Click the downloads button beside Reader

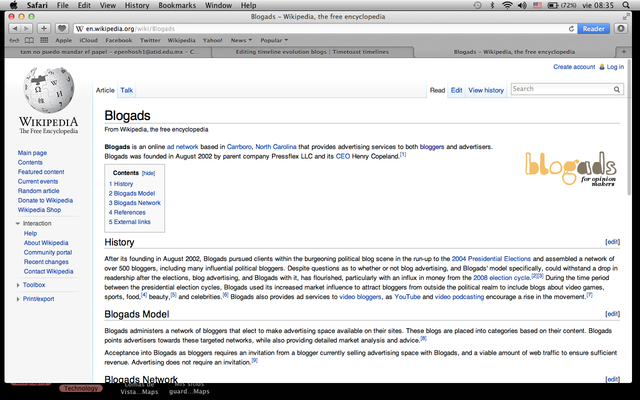(x=621, y=29)
